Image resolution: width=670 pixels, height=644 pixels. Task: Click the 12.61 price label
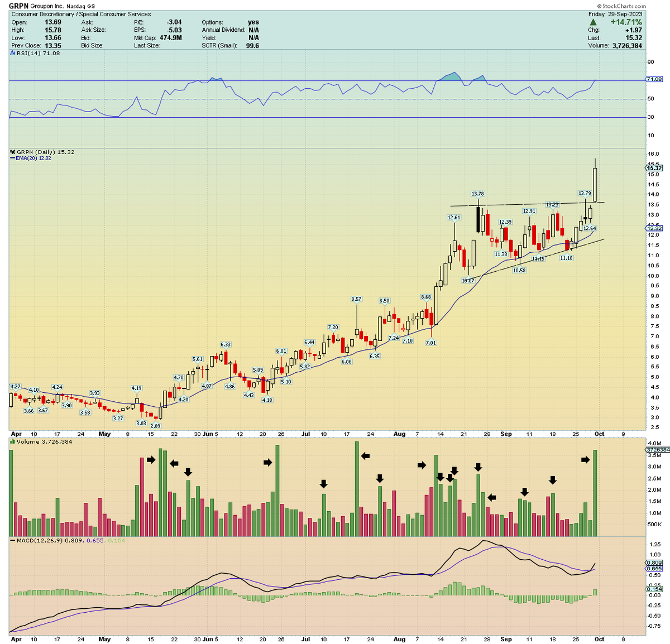[454, 218]
